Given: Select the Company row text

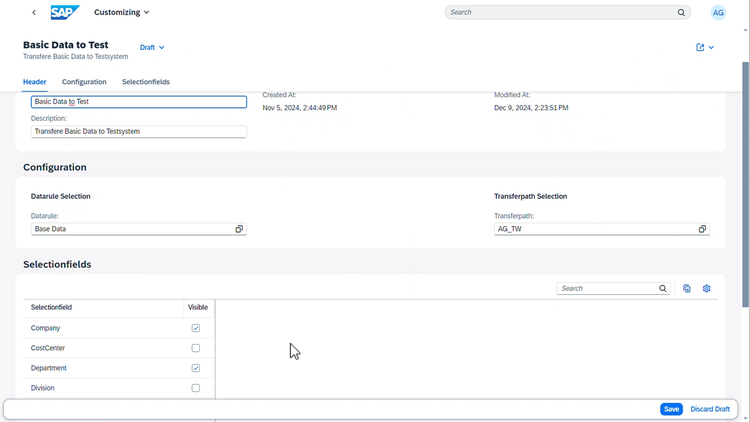Looking at the screenshot, I should click(45, 328).
